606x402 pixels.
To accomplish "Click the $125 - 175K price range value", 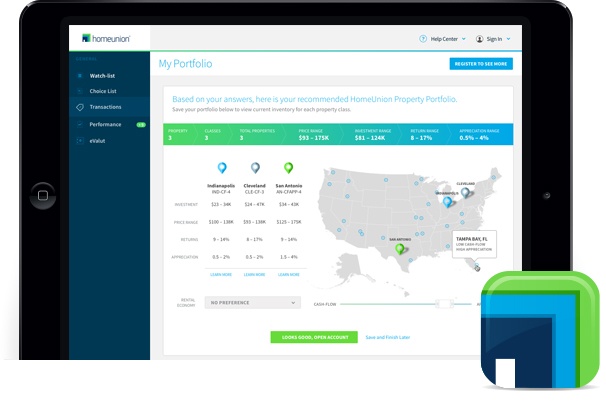I will 289,222.
